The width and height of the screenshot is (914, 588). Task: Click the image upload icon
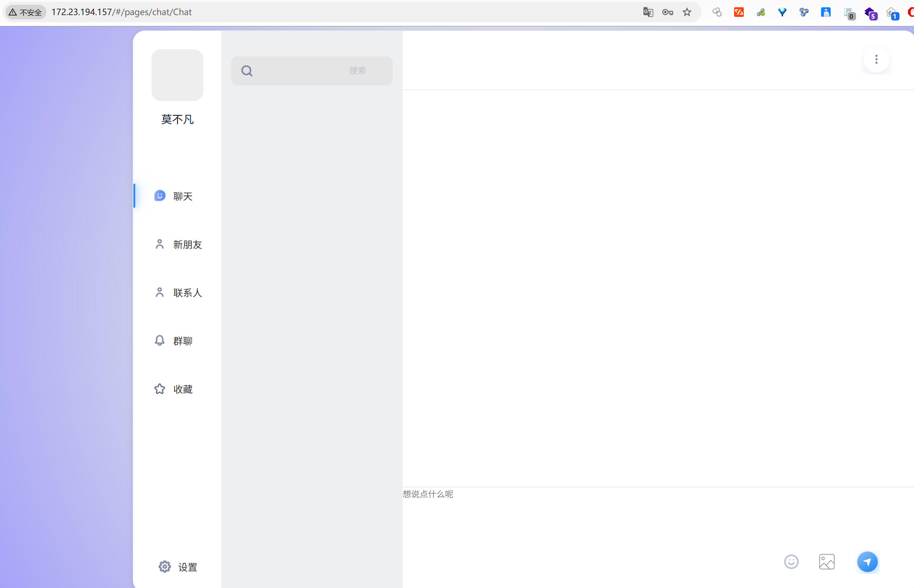[826, 562]
